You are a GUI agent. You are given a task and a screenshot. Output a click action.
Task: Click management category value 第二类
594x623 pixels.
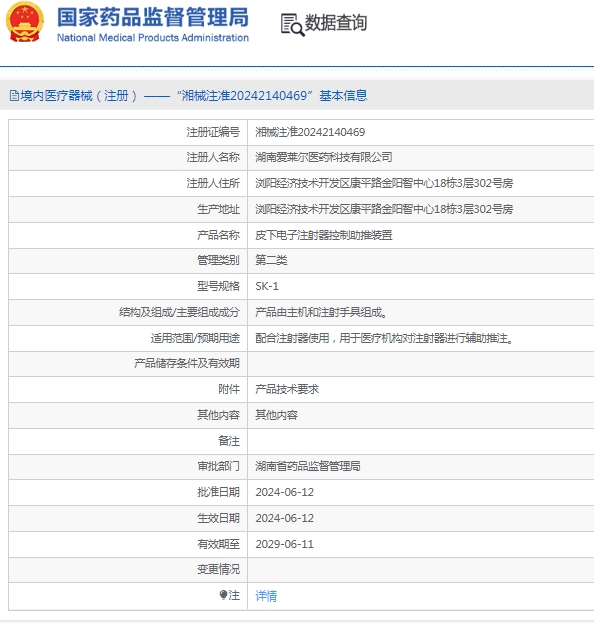[x=271, y=260]
